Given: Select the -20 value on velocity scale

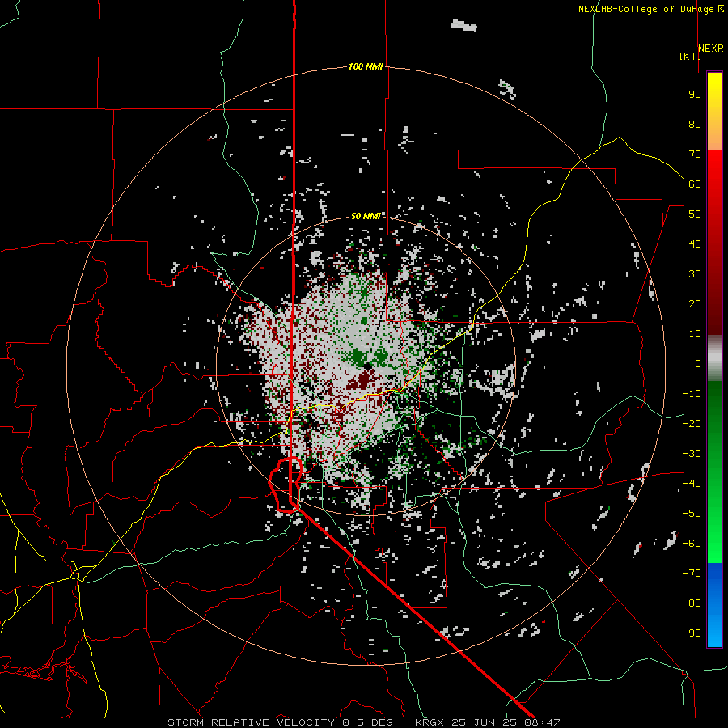Looking at the screenshot, I should pyautogui.click(x=692, y=424).
